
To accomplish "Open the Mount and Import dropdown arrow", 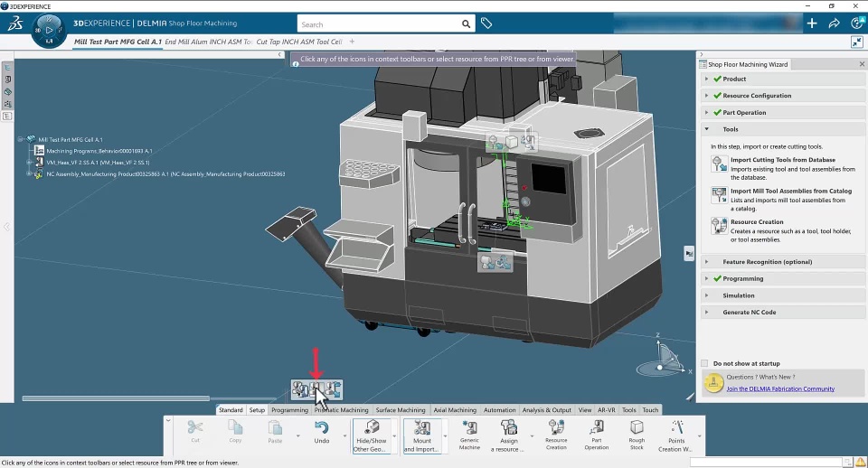I will point(445,435).
